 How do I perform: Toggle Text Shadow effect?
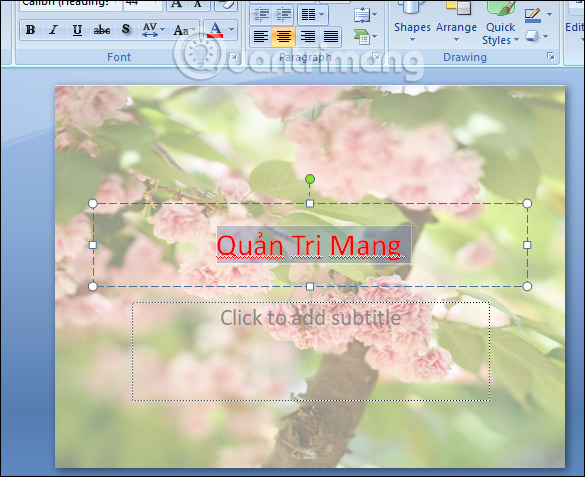pos(126,30)
